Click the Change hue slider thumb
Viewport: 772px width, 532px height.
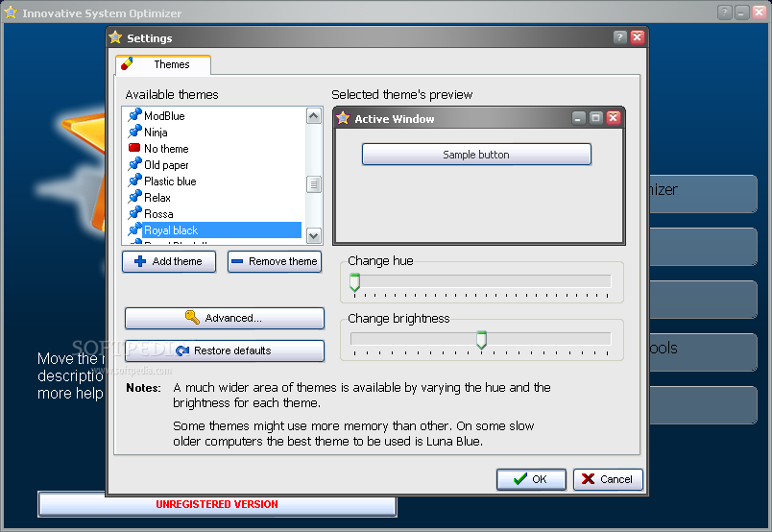click(354, 282)
